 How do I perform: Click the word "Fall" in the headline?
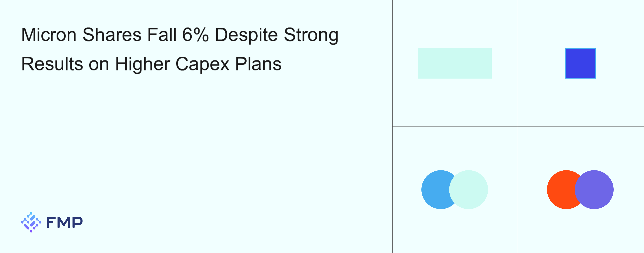tap(162, 35)
